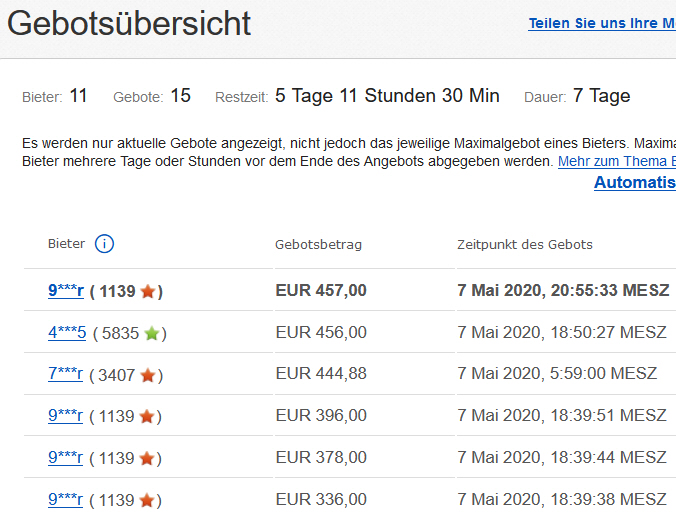Image resolution: width=676 pixels, height=512 pixels.
Task: Click the bold 'Automatis…' link
Action: (x=634, y=183)
